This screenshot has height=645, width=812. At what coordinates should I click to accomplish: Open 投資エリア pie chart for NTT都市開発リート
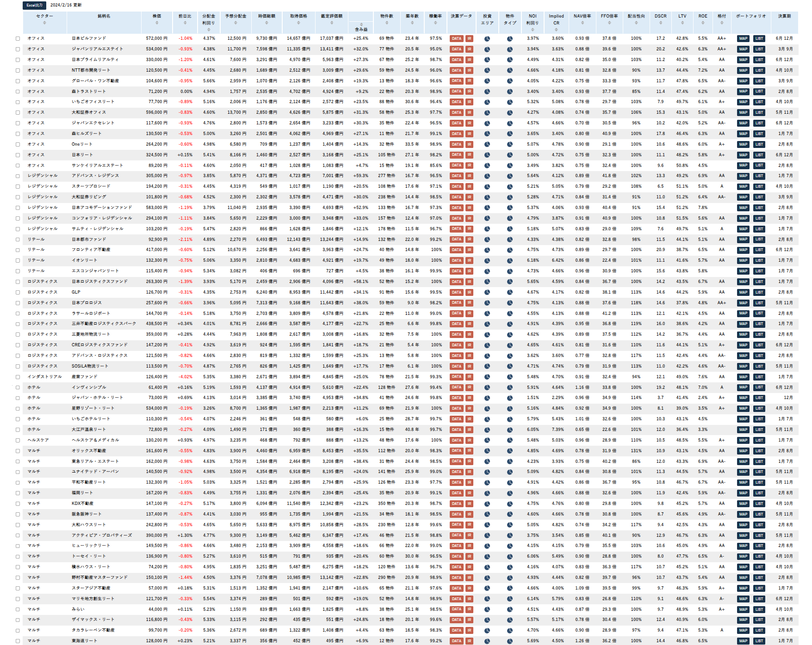click(487, 70)
